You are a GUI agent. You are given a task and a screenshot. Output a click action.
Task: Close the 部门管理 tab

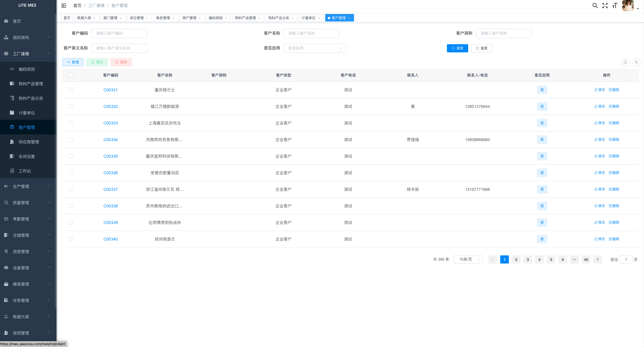(121, 18)
